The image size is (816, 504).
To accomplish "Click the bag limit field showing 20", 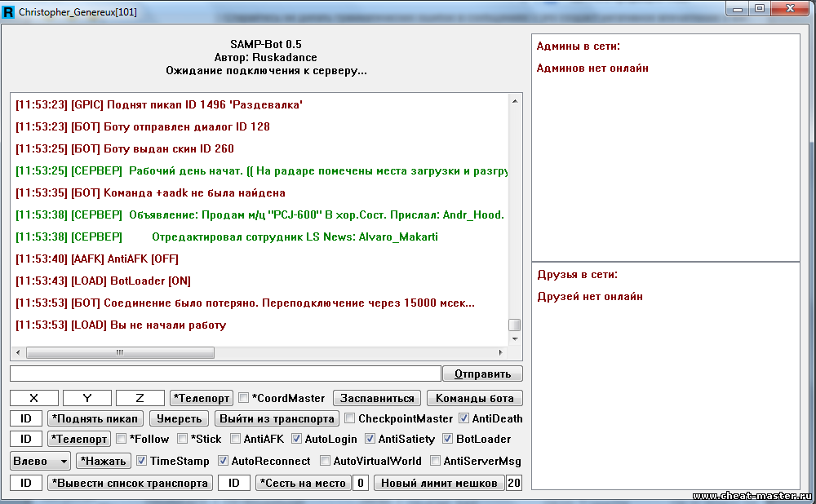I will click(514, 483).
